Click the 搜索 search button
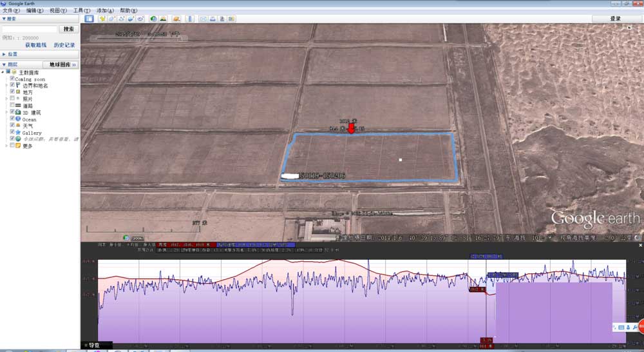 (x=69, y=29)
